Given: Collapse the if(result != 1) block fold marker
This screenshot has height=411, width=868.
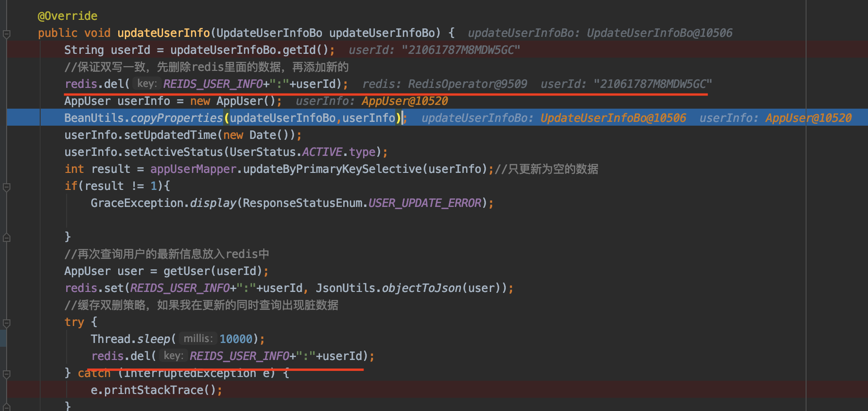Looking at the screenshot, I should tap(7, 187).
